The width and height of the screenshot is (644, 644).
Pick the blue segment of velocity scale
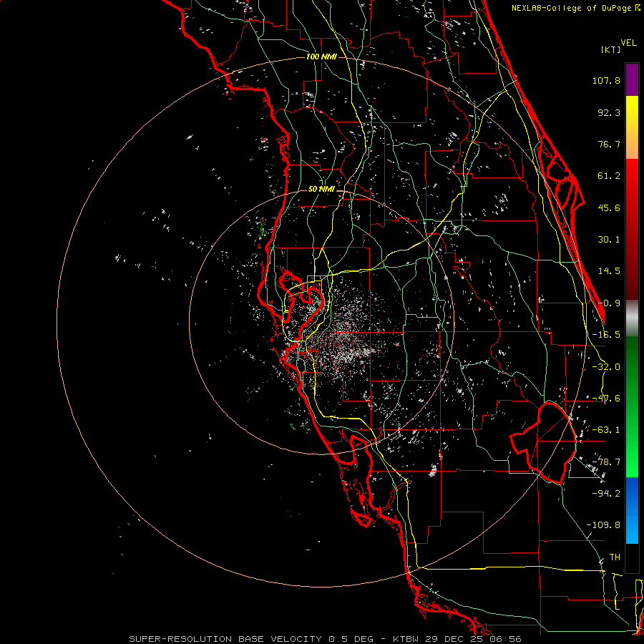[632, 510]
